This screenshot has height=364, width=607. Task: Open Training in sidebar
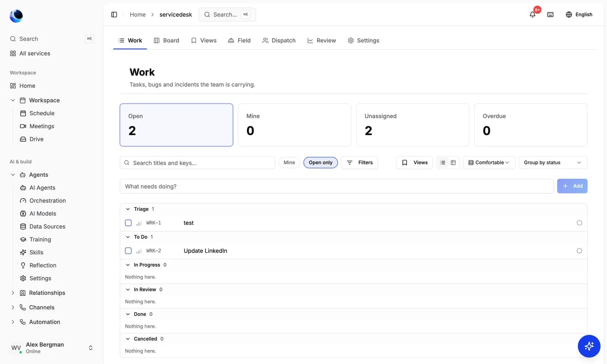35,240
